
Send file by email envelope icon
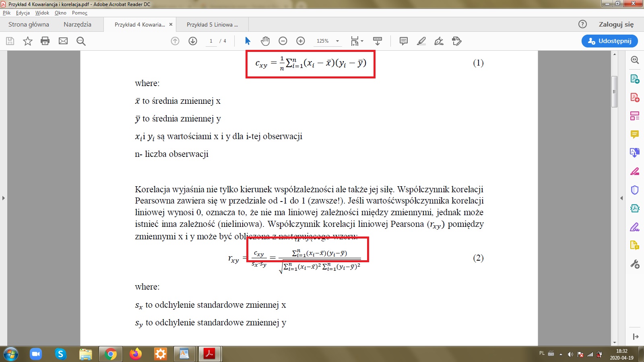(x=63, y=41)
